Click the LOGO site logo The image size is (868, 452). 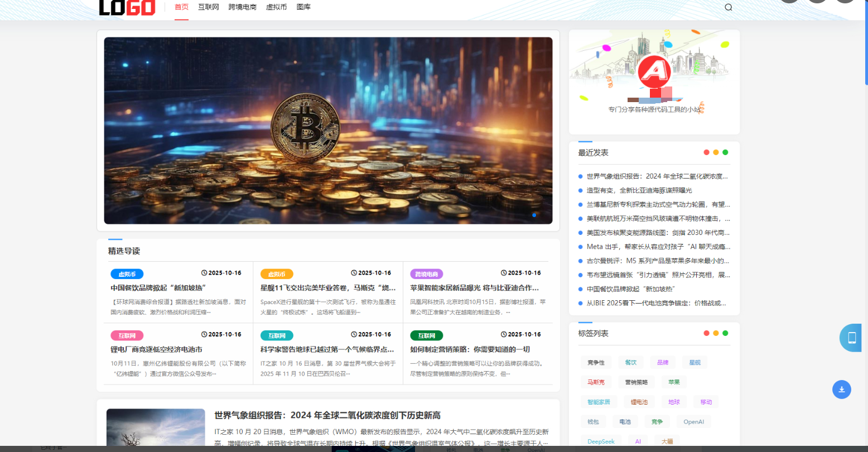coord(127,7)
